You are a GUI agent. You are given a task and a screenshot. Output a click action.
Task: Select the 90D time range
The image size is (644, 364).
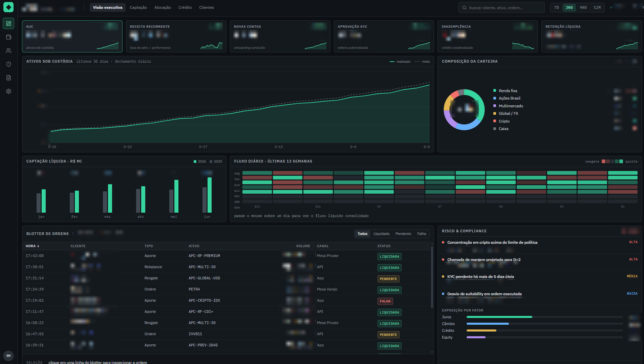click(x=583, y=7)
